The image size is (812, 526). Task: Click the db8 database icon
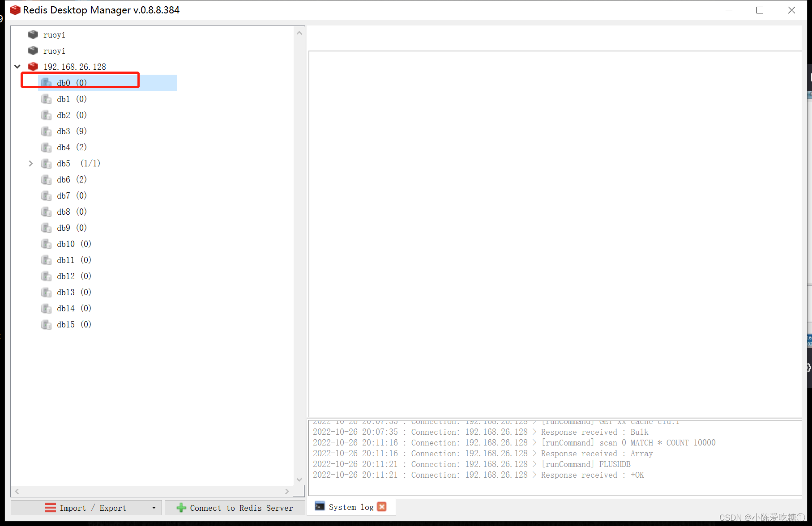click(46, 212)
